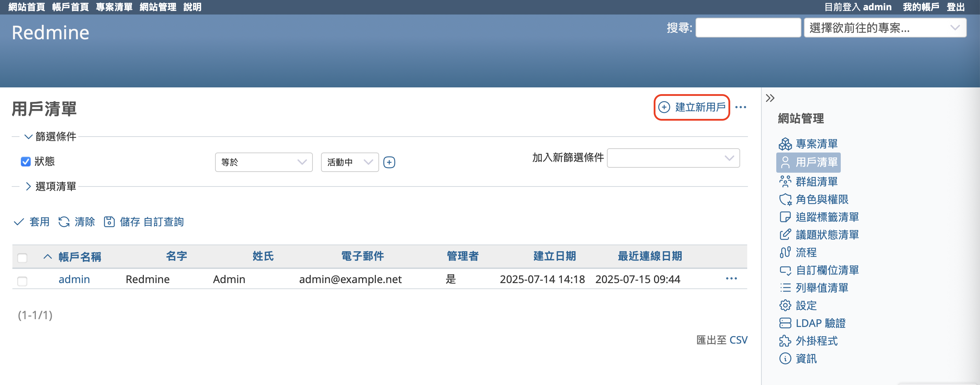Click the 搜尋 input field
Screen dimensions: 980x385
(x=748, y=28)
